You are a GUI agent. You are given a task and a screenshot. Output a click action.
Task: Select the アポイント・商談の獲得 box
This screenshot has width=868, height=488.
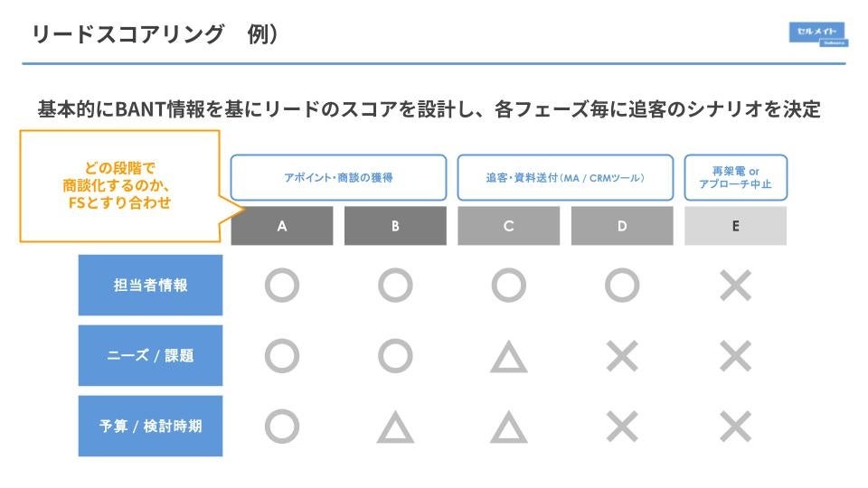tap(338, 177)
